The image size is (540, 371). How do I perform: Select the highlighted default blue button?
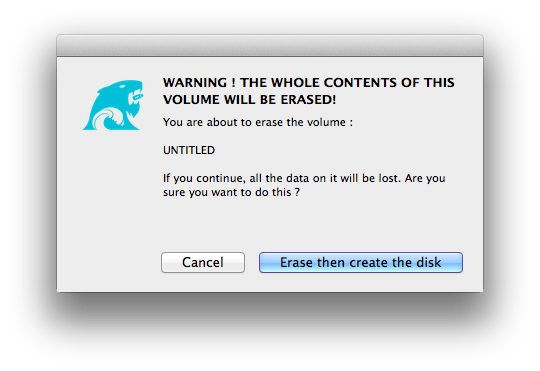point(361,262)
